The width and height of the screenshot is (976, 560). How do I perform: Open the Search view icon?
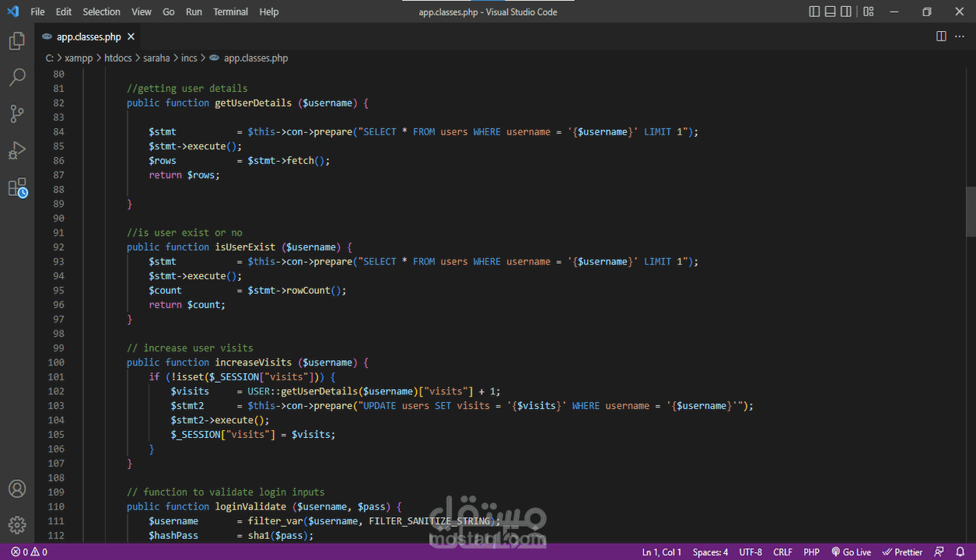pos(17,77)
